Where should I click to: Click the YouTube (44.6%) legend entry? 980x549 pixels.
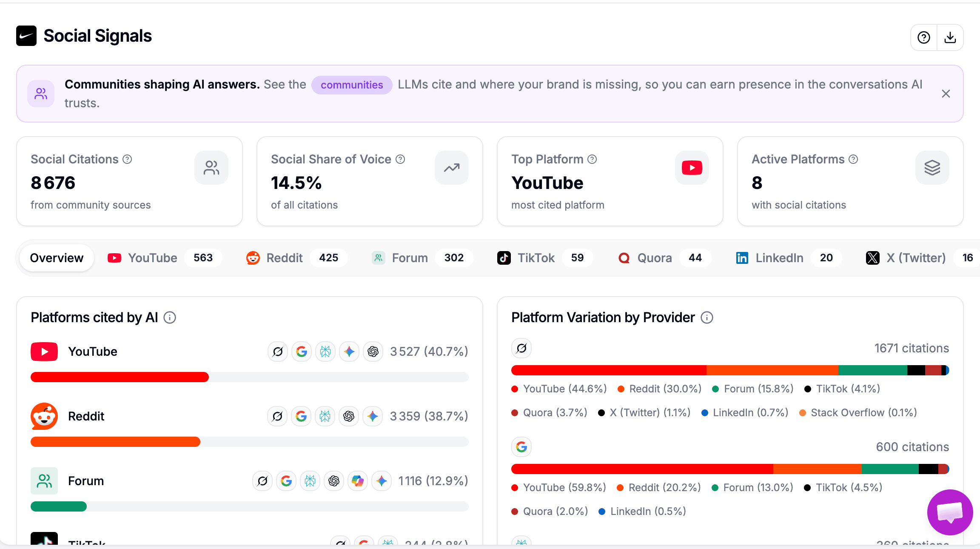pyautogui.click(x=559, y=389)
